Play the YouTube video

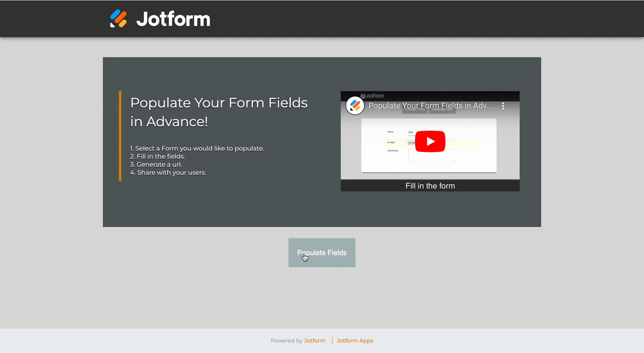[x=430, y=141]
